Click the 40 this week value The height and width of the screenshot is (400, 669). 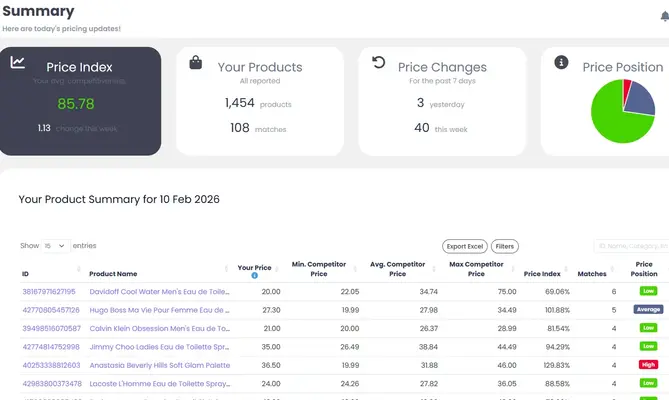tap(422, 128)
